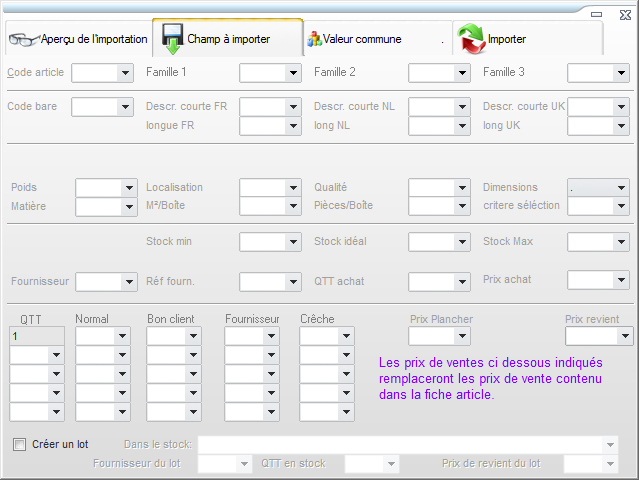639x480 pixels.
Task: Close the import window
Action: pos(623,14)
